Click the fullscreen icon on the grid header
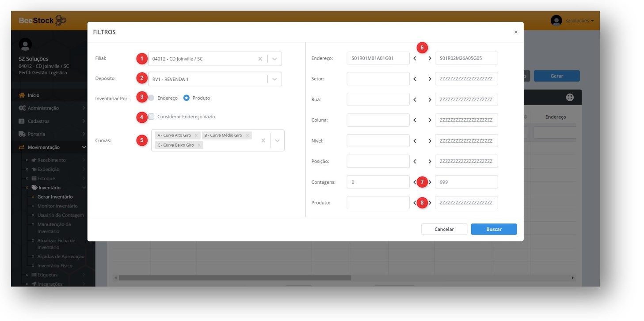 (x=570, y=98)
